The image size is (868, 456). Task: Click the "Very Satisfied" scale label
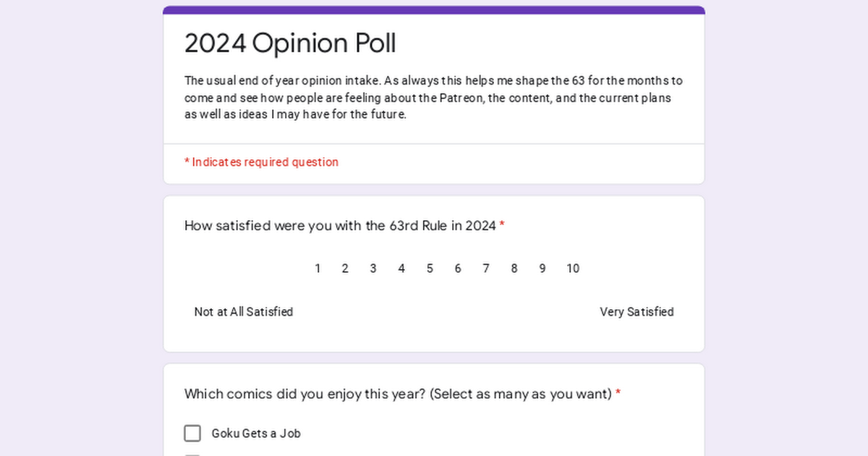click(x=637, y=312)
